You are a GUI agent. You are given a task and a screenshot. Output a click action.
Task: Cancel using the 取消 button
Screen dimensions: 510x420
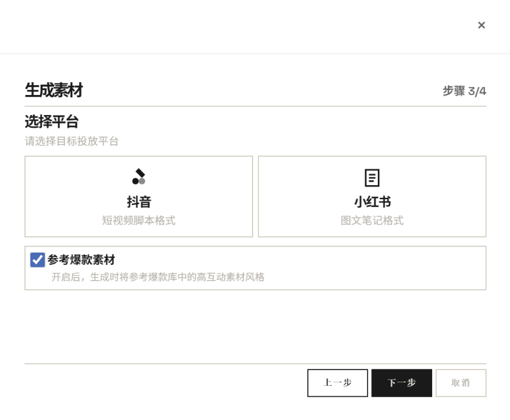point(461,383)
